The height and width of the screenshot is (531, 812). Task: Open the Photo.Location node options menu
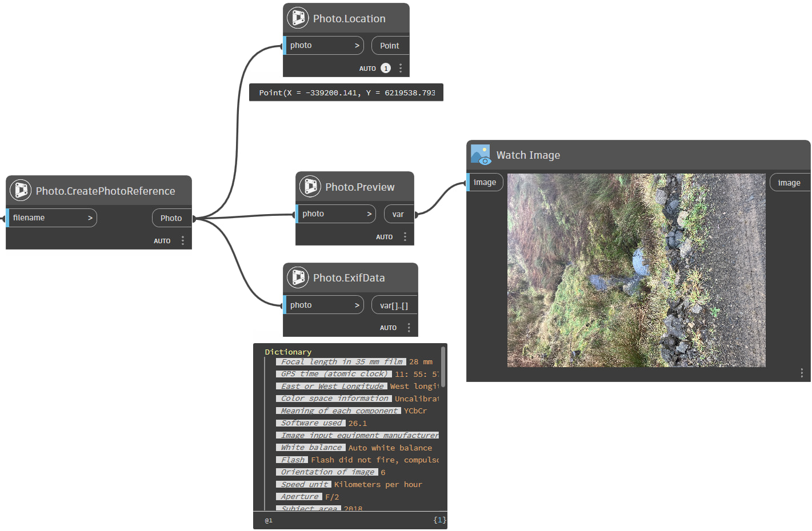coord(400,68)
